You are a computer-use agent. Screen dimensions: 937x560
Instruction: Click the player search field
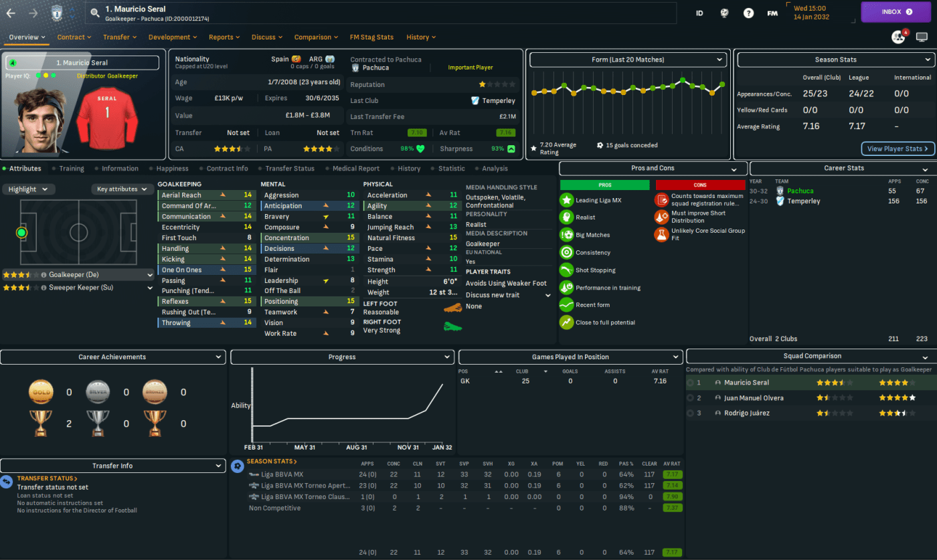point(381,13)
